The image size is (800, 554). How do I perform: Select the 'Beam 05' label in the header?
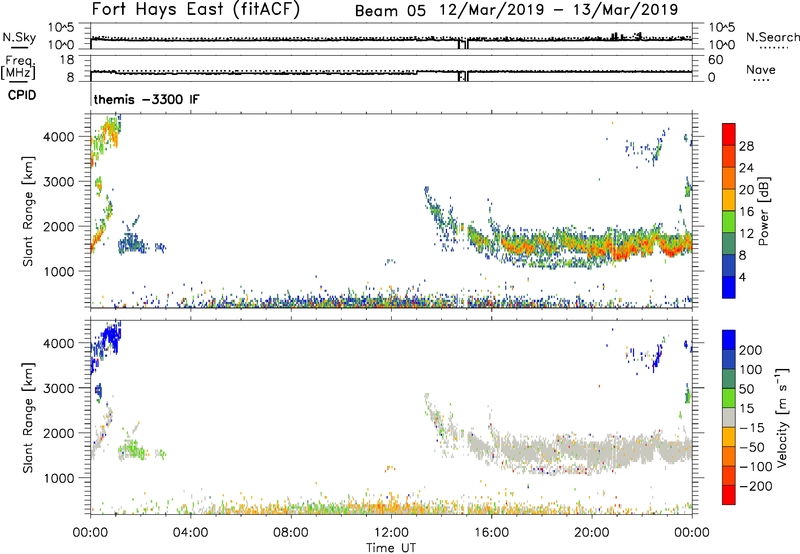[390, 11]
